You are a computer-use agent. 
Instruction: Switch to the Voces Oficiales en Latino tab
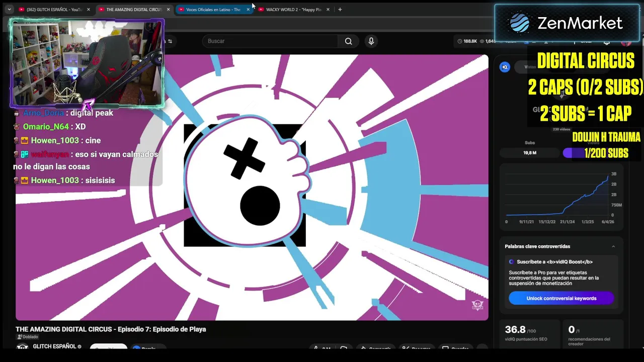click(x=213, y=10)
